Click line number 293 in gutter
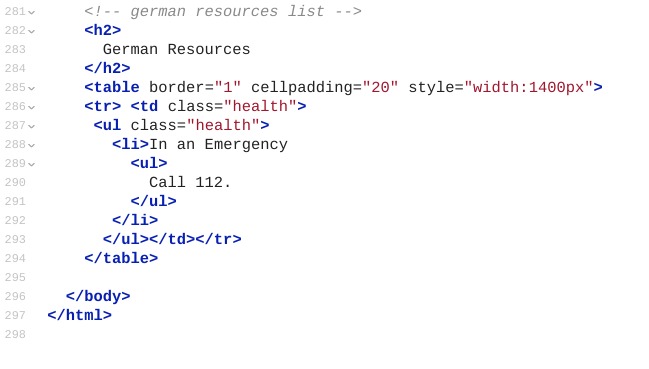 15,240
